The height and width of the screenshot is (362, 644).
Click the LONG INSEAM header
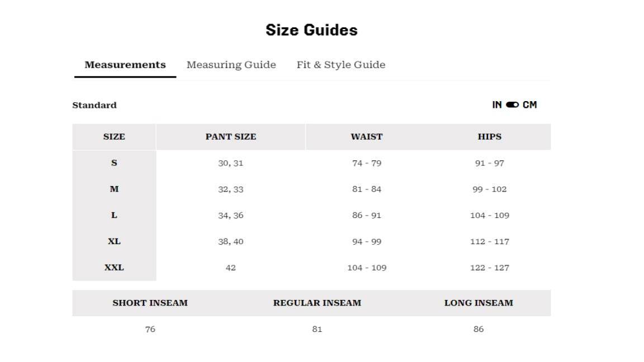click(479, 303)
